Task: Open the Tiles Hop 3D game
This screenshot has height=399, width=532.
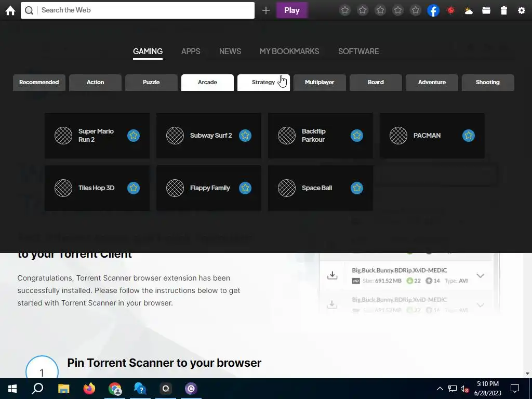Action: coord(96,188)
